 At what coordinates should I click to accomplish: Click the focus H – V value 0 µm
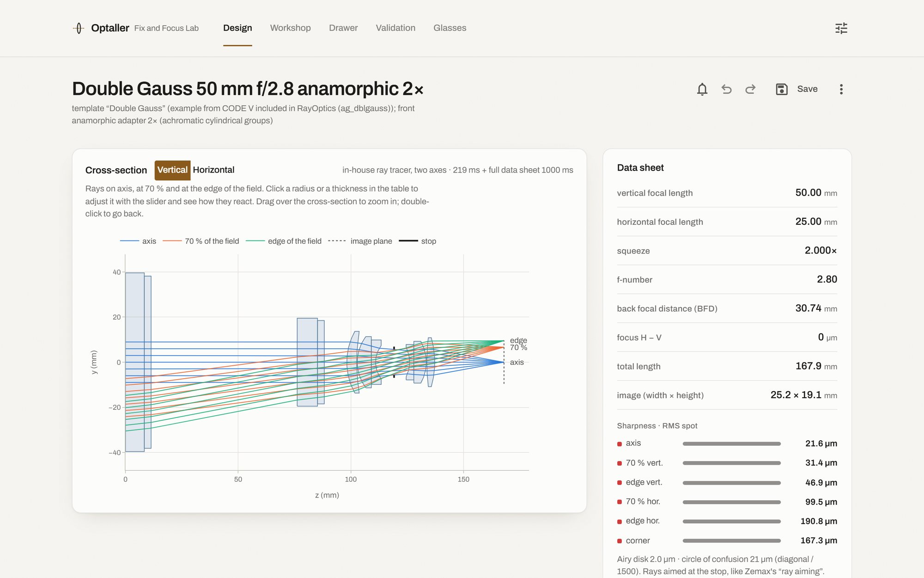pyautogui.click(x=827, y=337)
